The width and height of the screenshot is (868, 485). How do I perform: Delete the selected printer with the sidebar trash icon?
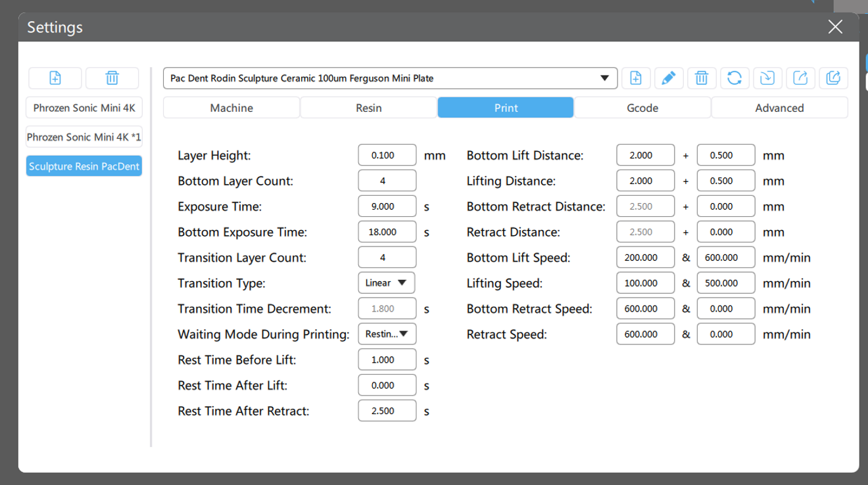112,78
